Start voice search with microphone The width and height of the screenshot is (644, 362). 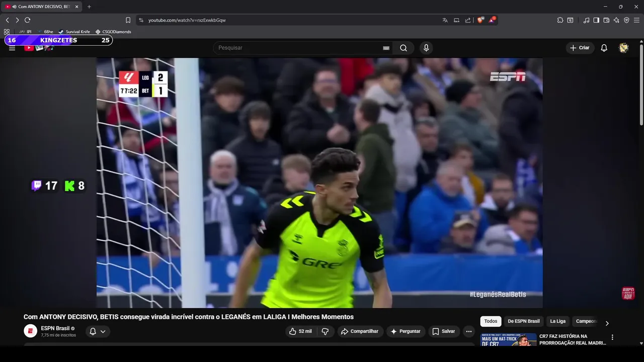pyautogui.click(x=426, y=48)
